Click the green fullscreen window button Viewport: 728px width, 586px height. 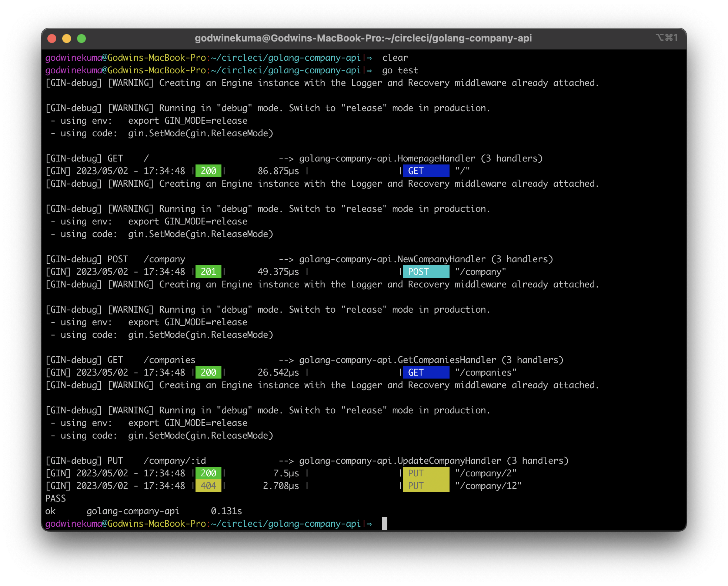[x=81, y=39]
